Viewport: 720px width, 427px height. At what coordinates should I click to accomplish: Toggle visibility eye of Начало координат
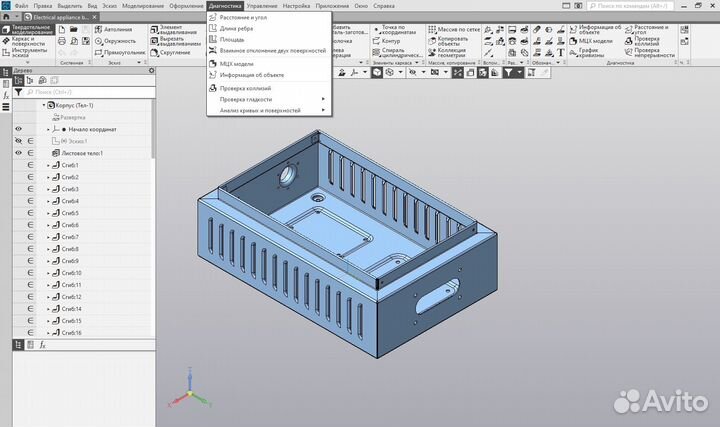pos(18,129)
